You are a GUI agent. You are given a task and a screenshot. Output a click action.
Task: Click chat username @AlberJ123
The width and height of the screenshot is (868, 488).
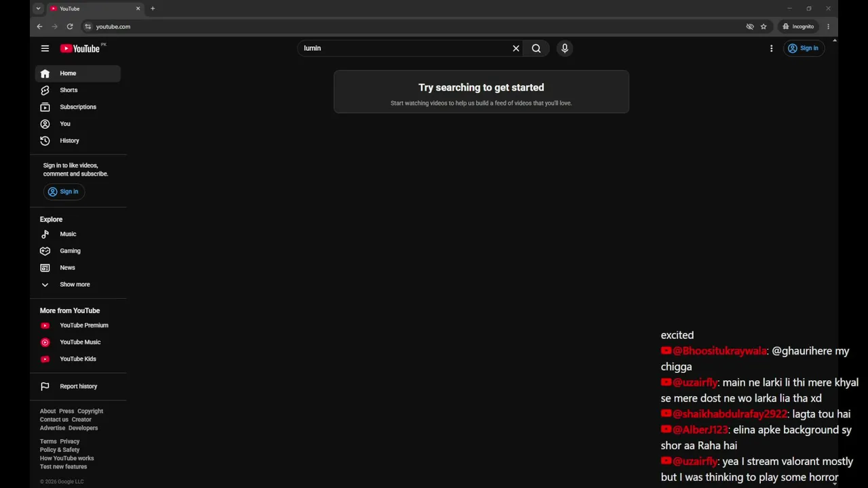(x=701, y=430)
